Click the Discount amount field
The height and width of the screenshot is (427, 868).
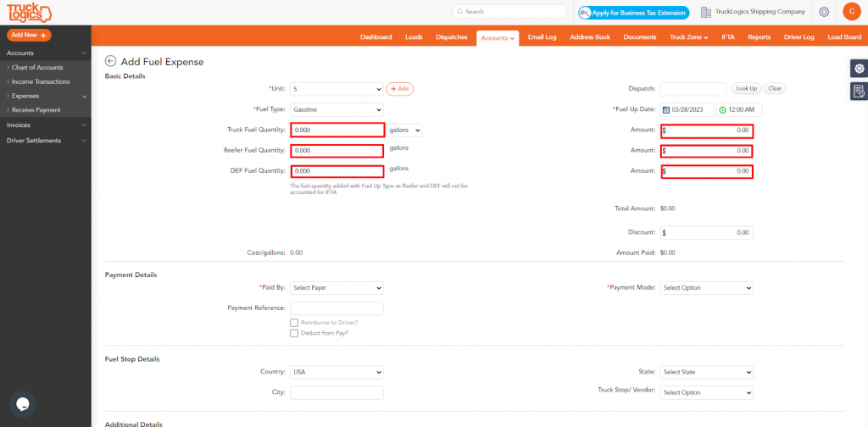(x=706, y=233)
